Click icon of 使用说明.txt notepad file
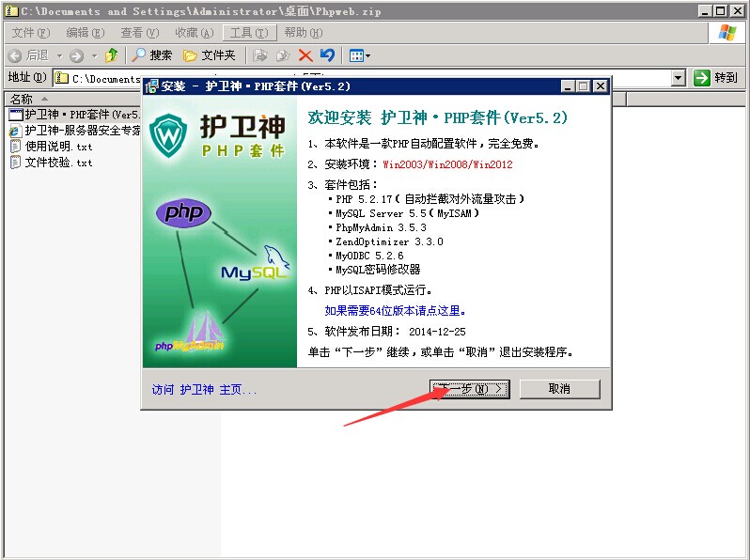Viewport: 750px width, 560px height. pos(16,147)
